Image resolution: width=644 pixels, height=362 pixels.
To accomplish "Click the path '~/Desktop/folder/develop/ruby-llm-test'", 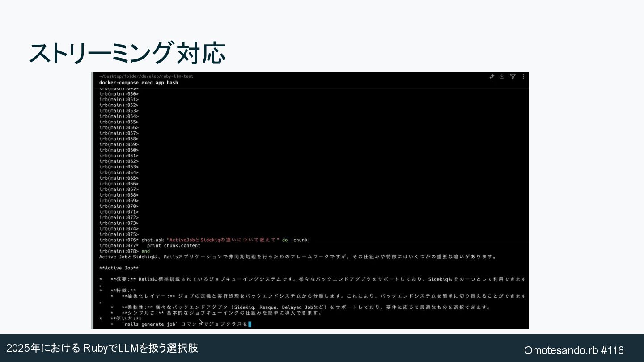I will [146, 76].
